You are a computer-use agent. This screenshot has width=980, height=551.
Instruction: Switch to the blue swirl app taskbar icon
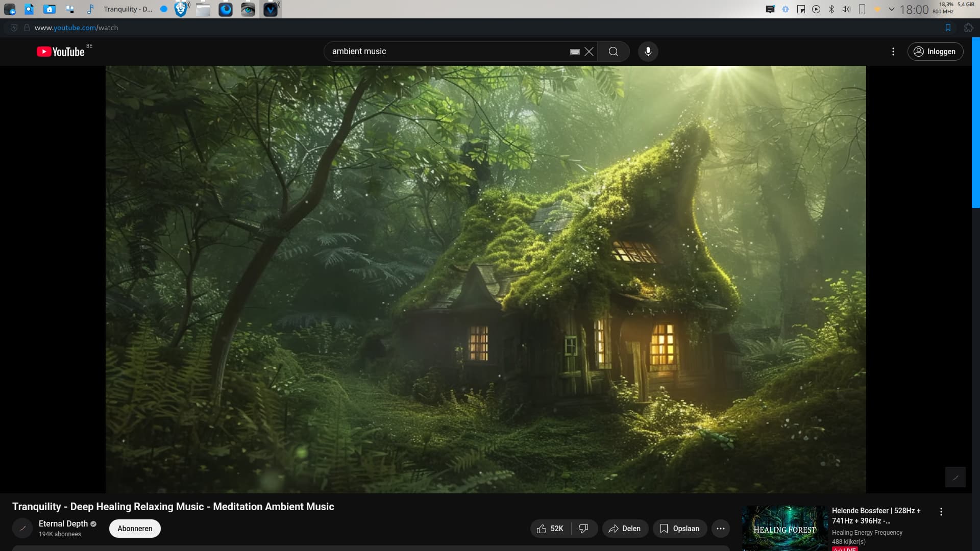pyautogui.click(x=226, y=9)
